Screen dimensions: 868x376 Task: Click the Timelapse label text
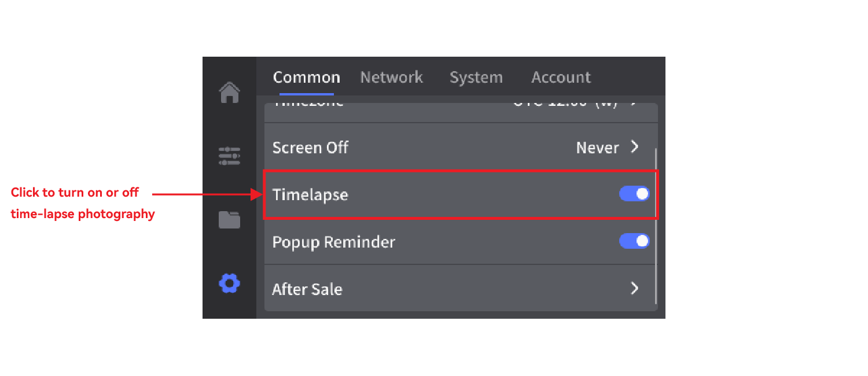click(310, 195)
